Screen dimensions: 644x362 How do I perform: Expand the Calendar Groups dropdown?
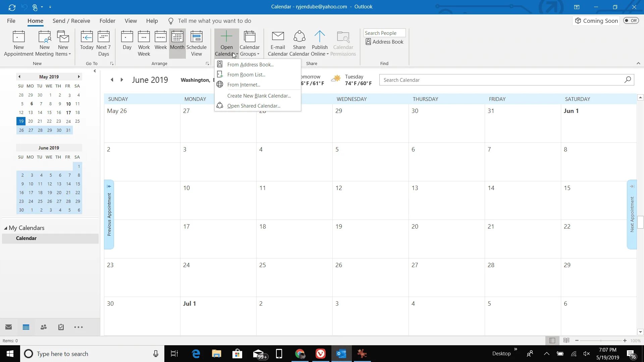(250, 43)
